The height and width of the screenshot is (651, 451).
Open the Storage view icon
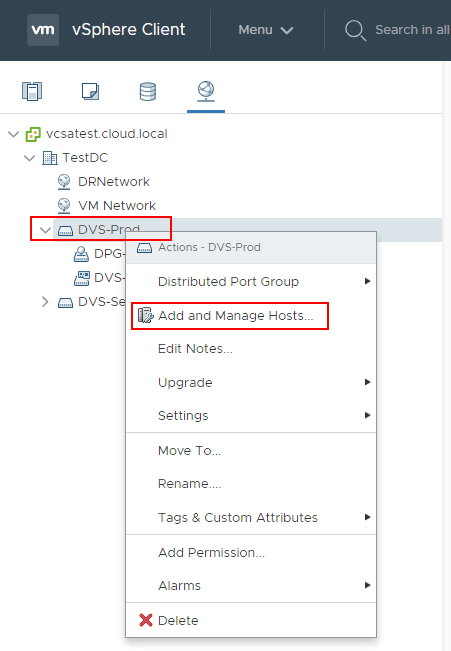click(148, 91)
